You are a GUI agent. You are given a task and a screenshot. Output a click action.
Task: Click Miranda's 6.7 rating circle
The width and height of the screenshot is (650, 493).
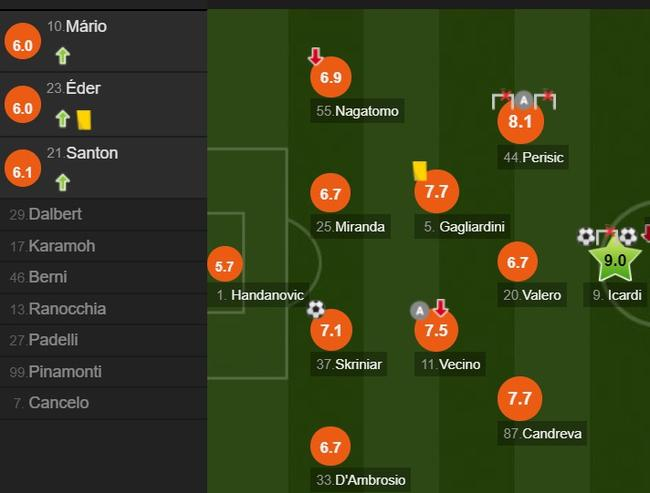(x=331, y=193)
